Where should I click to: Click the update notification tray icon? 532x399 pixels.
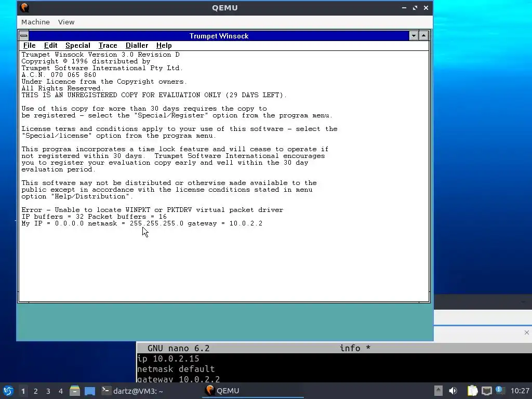[x=500, y=390]
